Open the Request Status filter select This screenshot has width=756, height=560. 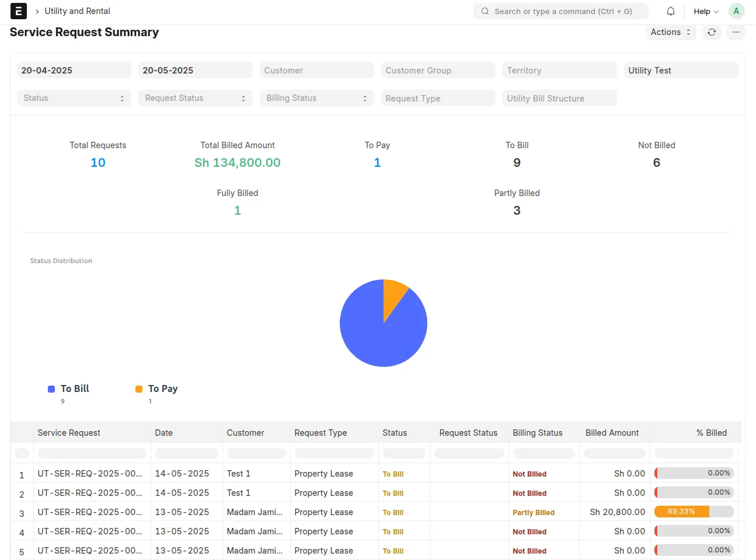196,98
